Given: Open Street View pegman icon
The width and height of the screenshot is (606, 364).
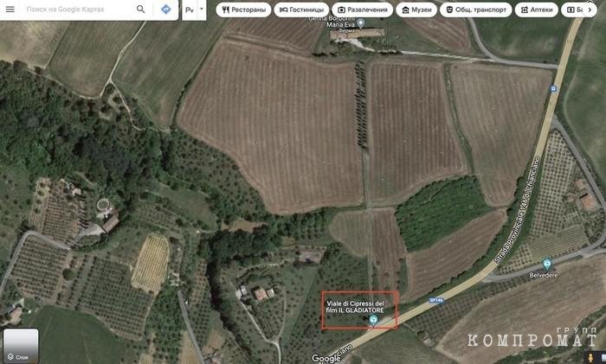Looking at the screenshot, I should (x=590, y=357).
